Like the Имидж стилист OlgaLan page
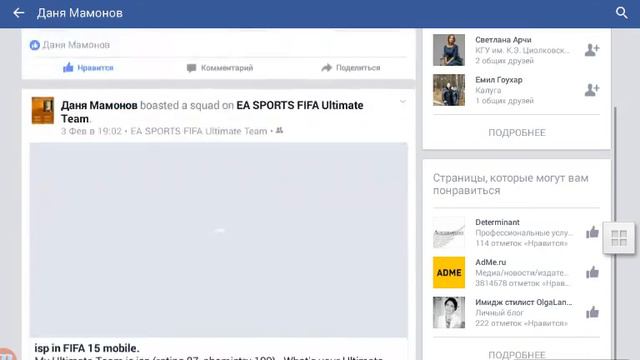The image size is (640, 360). click(x=592, y=313)
